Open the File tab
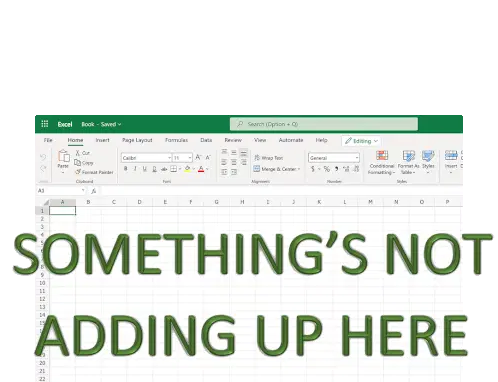 48,140
